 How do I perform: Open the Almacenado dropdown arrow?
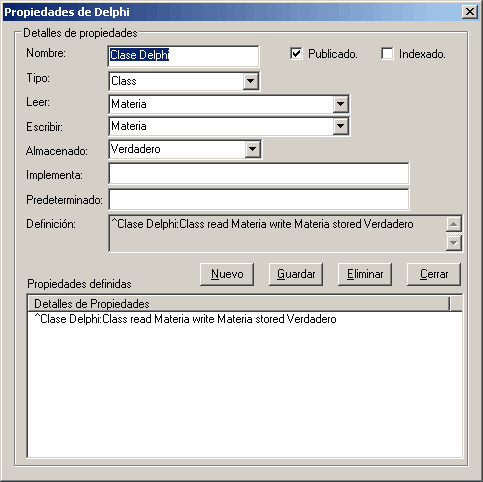pos(252,149)
